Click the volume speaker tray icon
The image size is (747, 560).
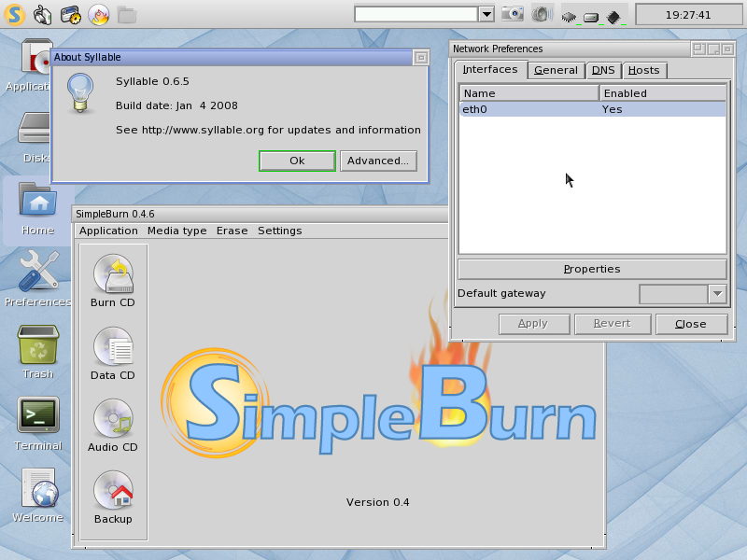click(x=543, y=14)
